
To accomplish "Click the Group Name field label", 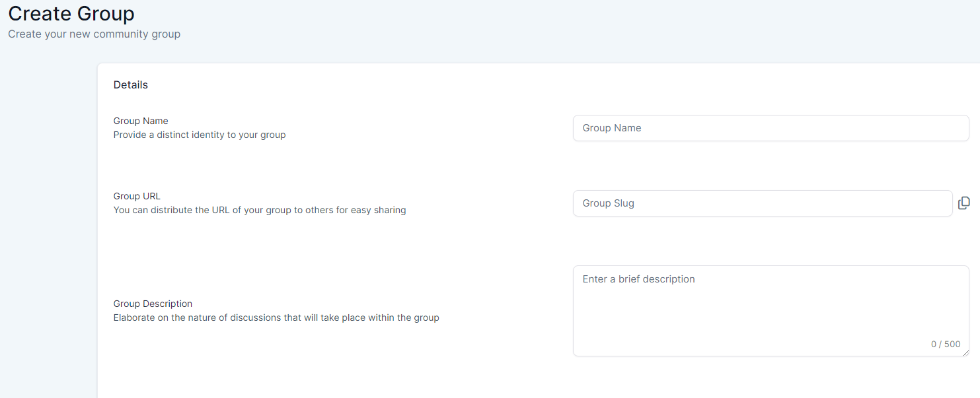I will pos(141,121).
